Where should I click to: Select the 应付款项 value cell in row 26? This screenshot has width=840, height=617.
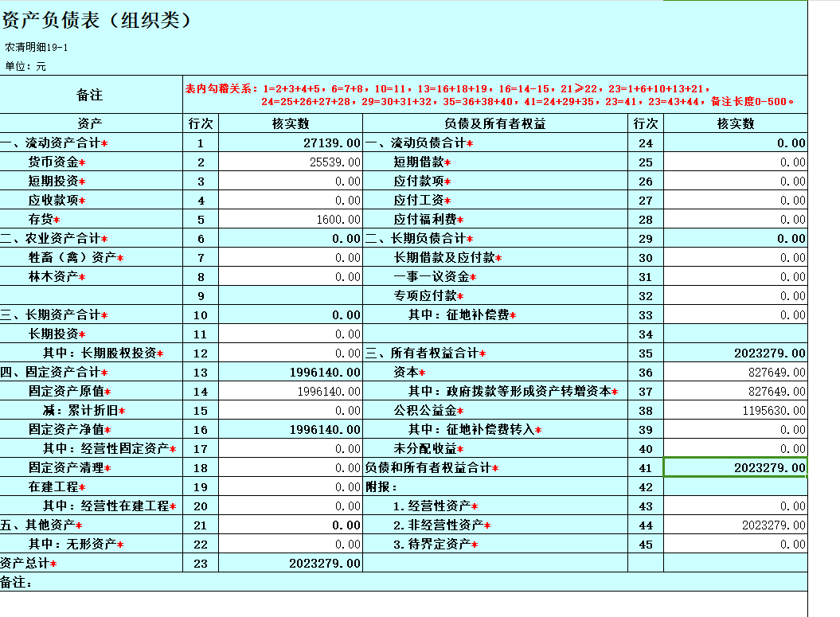click(x=736, y=182)
